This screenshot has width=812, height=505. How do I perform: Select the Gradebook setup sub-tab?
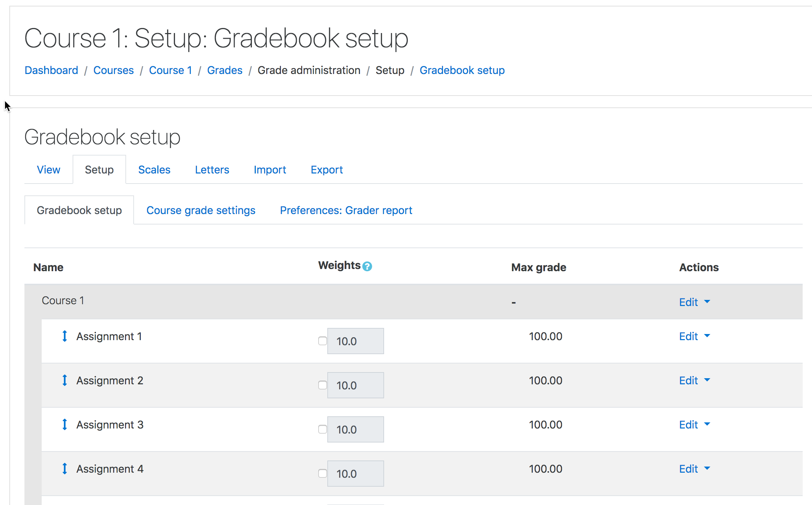click(x=79, y=210)
